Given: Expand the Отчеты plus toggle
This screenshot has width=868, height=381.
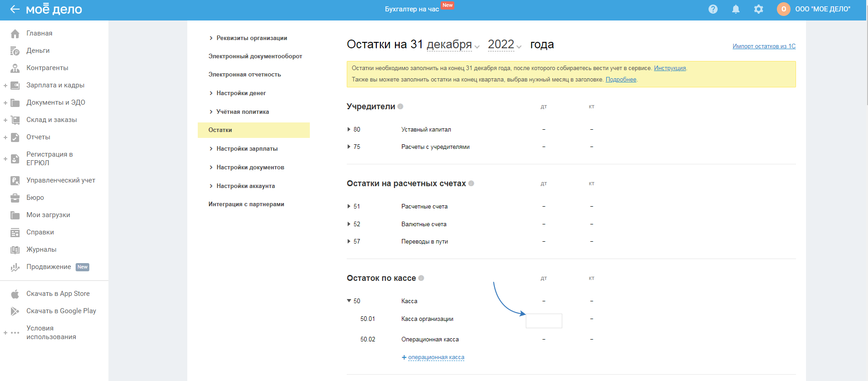Looking at the screenshot, I should click(x=5, y=137).
